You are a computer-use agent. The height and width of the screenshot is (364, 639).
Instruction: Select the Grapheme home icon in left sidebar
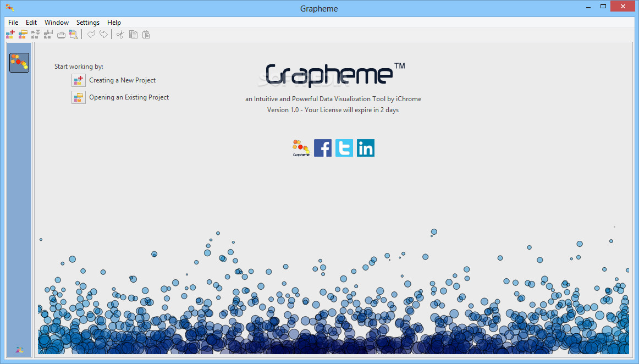pos(19,63)
